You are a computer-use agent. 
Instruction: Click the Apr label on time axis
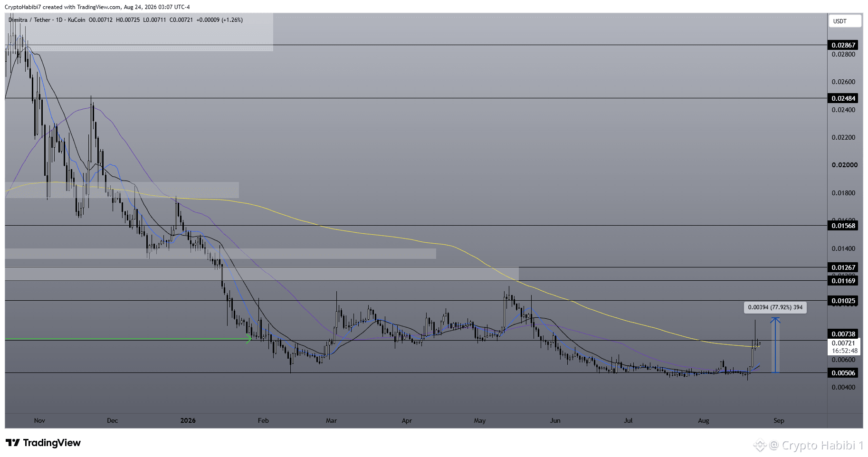coord(407,420)
